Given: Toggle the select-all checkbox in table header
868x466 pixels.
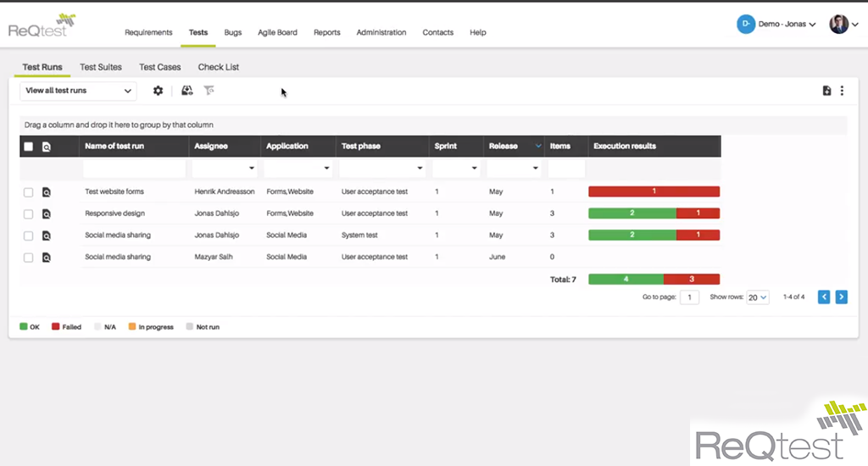Looking at the screenshot, I should 29,147.
